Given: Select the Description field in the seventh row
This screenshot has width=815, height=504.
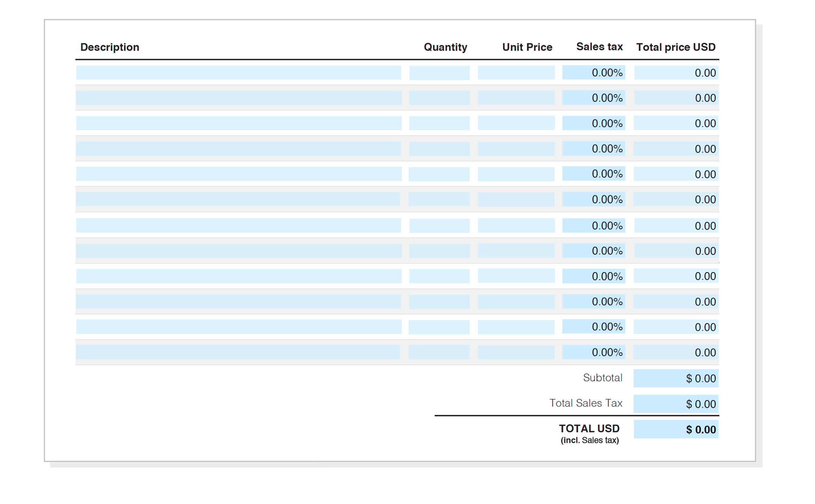Looking at the screenshot, I should 238,225.
